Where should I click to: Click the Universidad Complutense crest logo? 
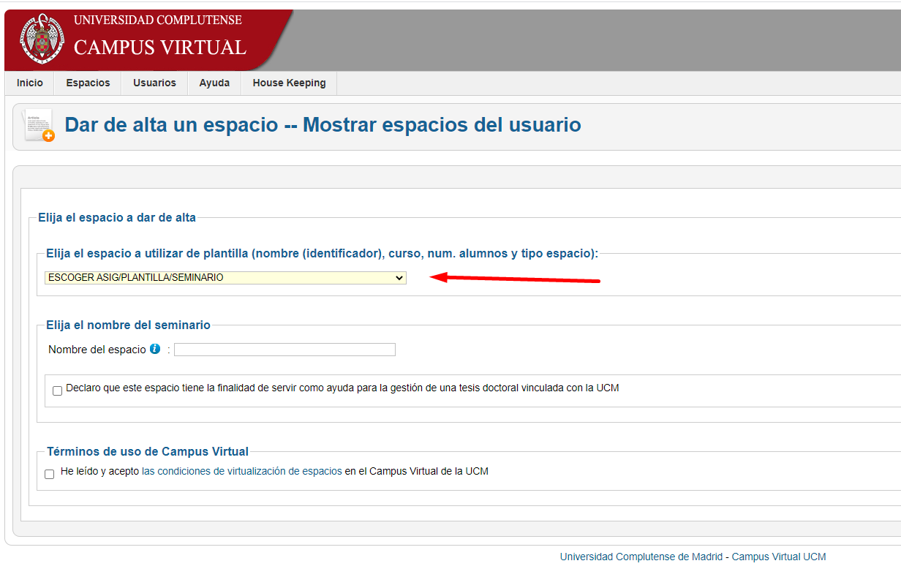tap(42, 38)
